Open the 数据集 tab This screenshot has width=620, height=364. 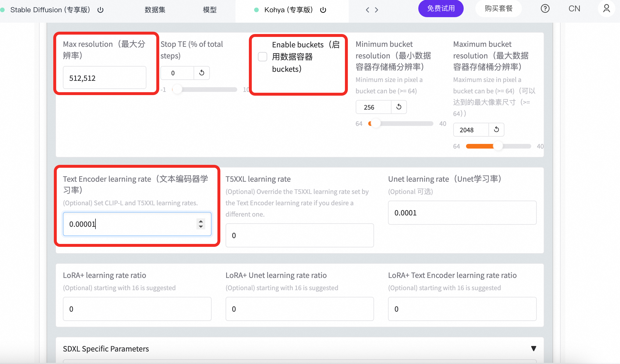155,10
